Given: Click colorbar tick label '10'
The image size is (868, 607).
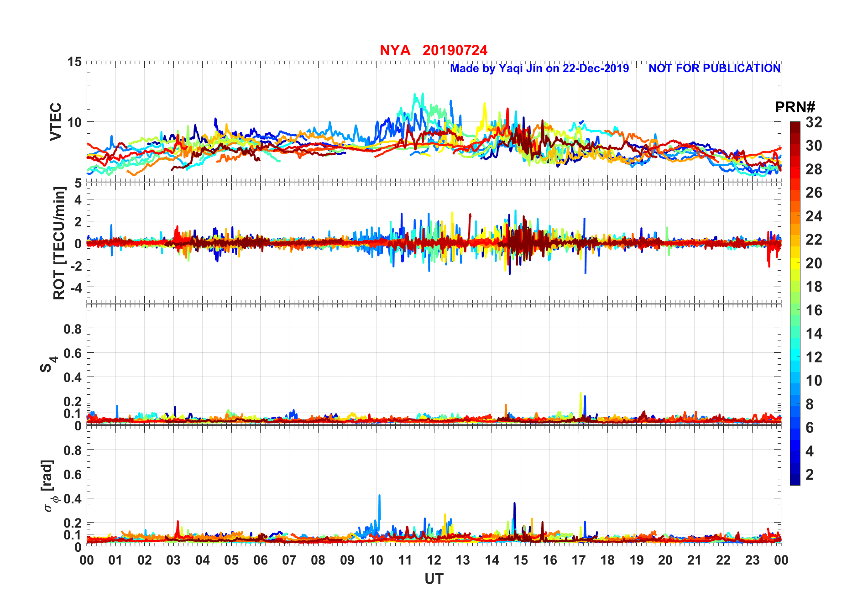Looking at the screenshot, I should tap(814, 381).
